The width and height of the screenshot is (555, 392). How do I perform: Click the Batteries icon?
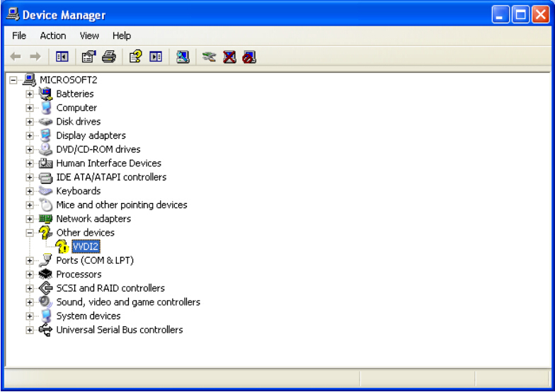point(45,93)
